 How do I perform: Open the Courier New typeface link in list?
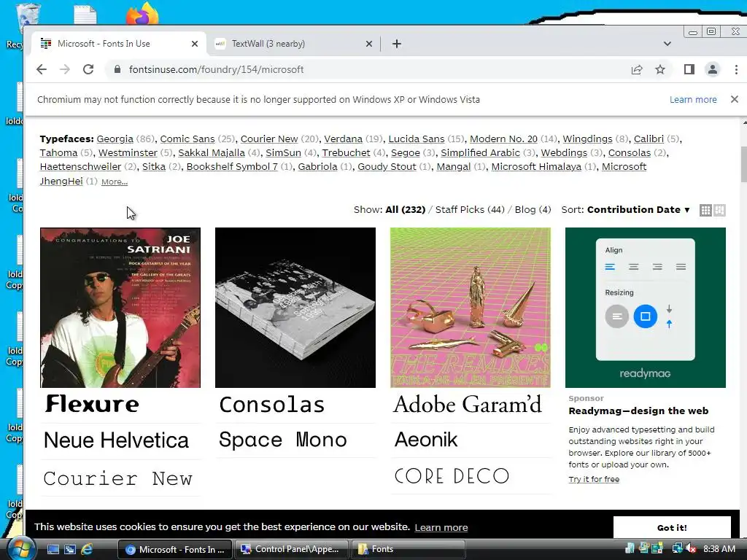[269, 139]
